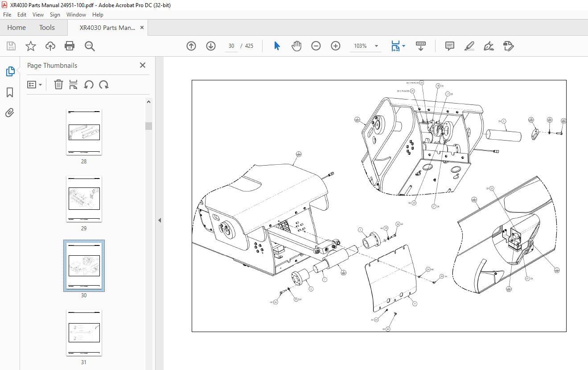Screen dimensions: 588x370
Task: Collapse the navigation pane arrow
Action: (159, 220)
